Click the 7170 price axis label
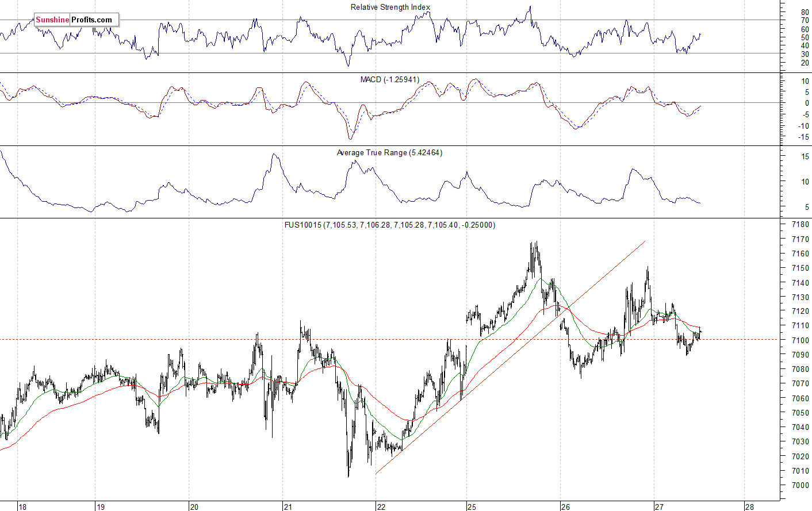 tap(800, 239)
